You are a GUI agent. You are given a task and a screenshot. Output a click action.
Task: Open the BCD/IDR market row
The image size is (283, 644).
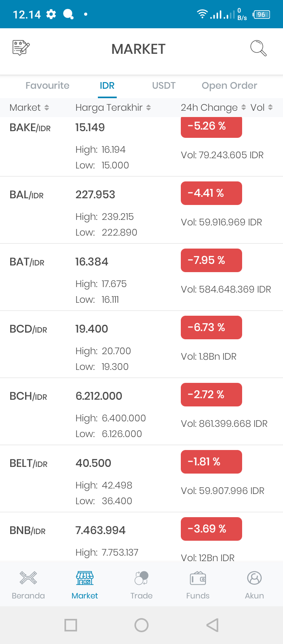(x=141, y=344)
